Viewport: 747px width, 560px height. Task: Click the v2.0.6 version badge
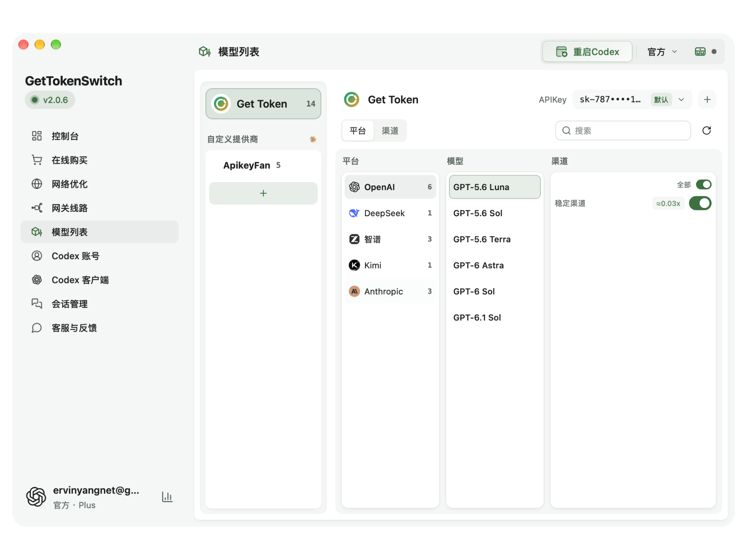pyautogui.click(x=50, y=100)
